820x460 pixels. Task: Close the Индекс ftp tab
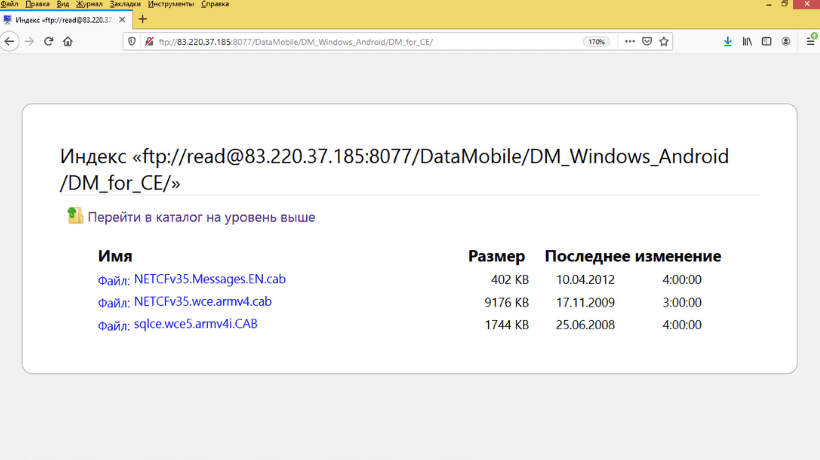click(122, 20)
